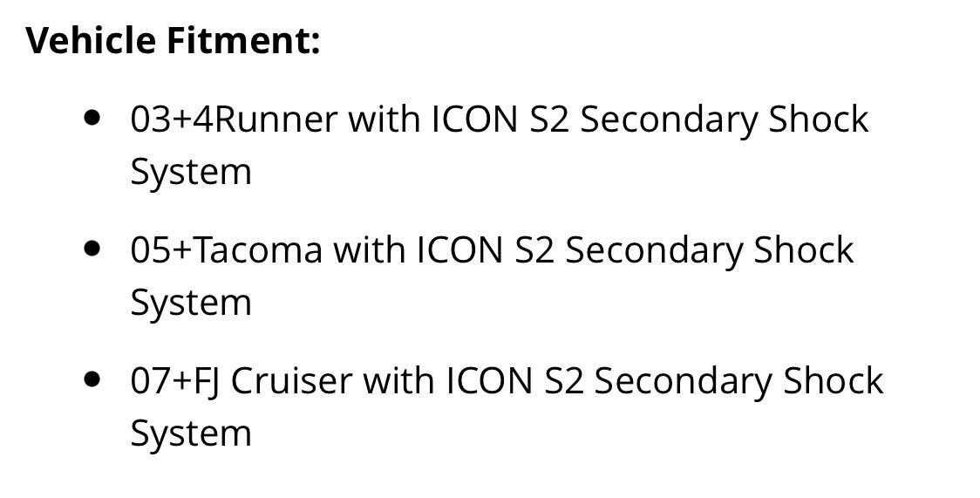This screenshot has height=498, width=980.
Task: Click "Shock" in the 4Runner line
Action: 819,119
